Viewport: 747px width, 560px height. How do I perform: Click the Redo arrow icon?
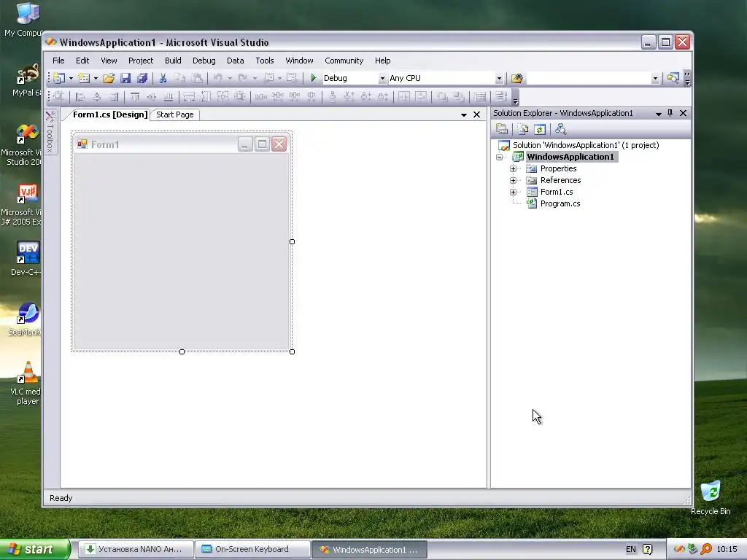(x=242, y=78)
